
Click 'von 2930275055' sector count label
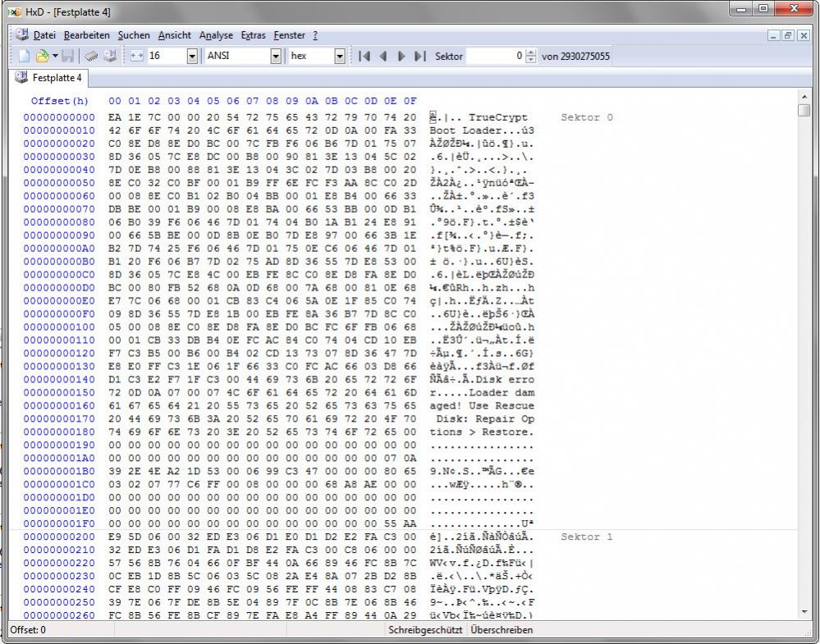click(x=575, y=56)
